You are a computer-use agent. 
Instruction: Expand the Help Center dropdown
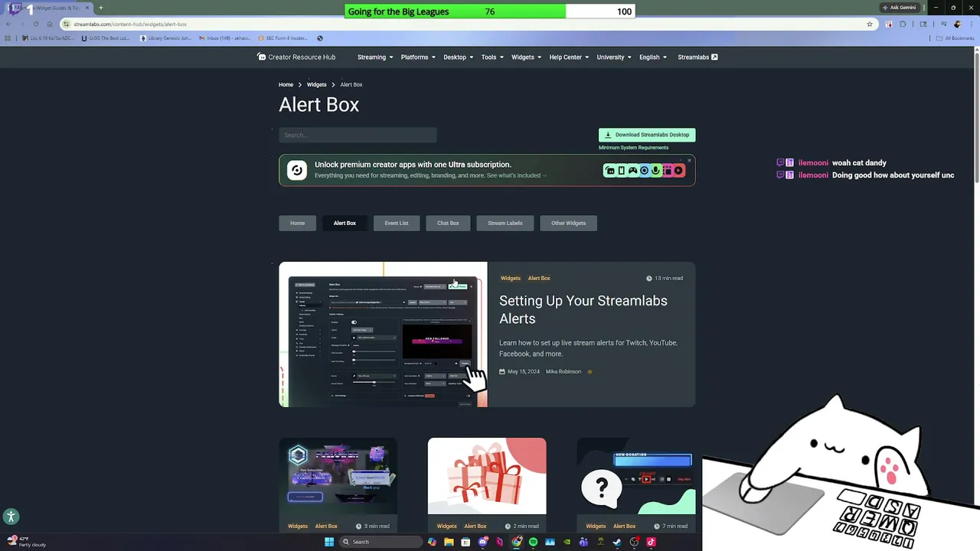pos(569,57)
